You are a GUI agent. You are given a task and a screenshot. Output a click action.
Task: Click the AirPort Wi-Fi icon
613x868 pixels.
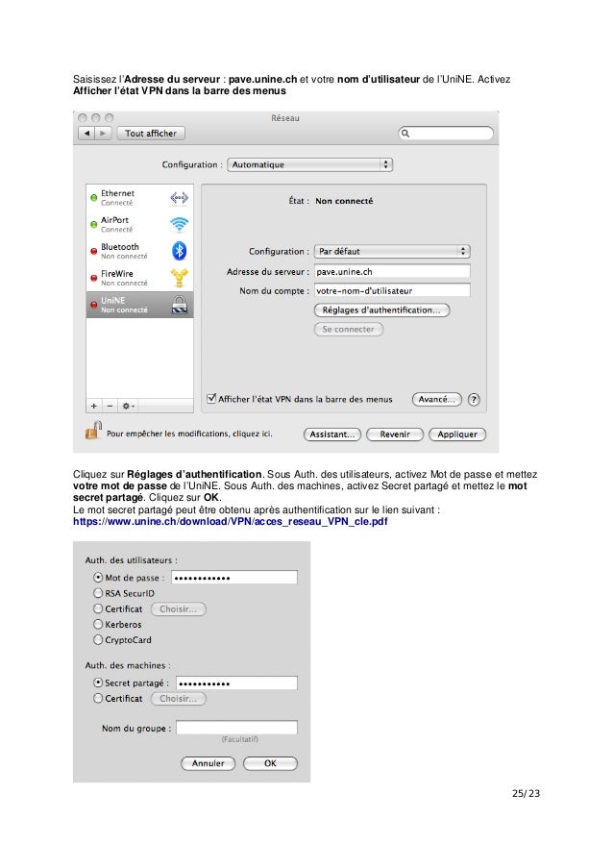[x=179, y=224]
